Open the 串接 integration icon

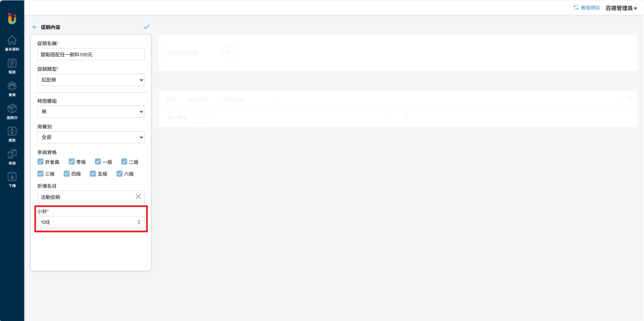pos(12,154)
